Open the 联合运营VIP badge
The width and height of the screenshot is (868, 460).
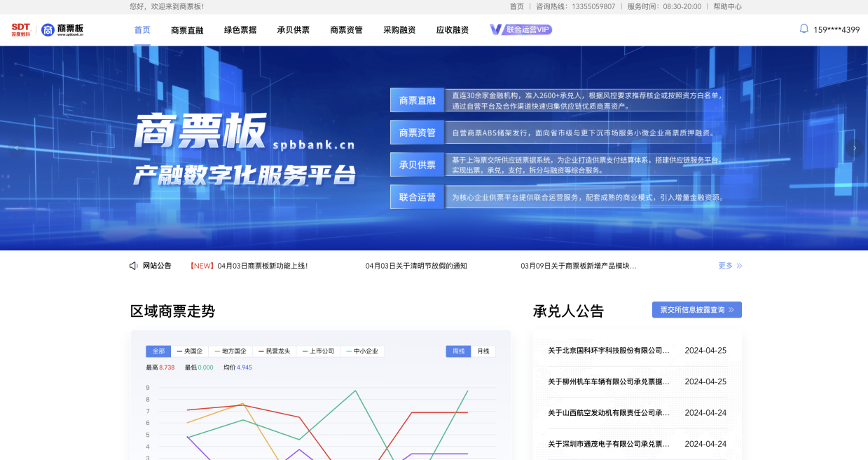(521, 29)
